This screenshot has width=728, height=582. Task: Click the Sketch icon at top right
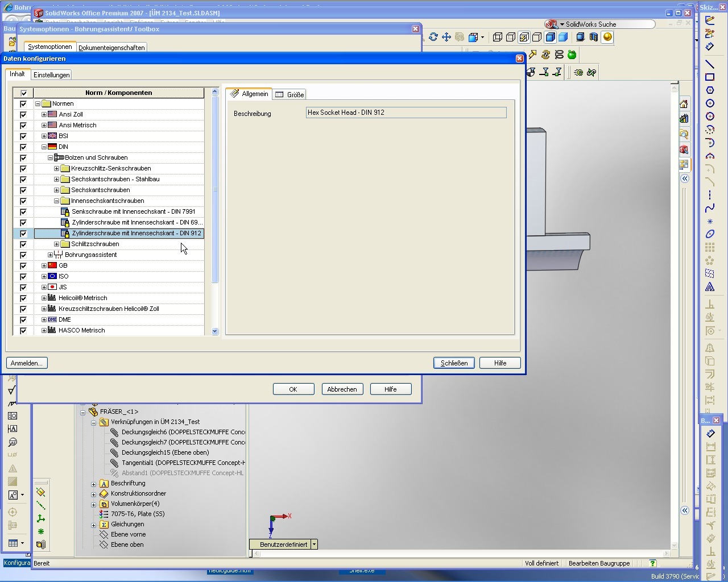(x=710, y=20)
